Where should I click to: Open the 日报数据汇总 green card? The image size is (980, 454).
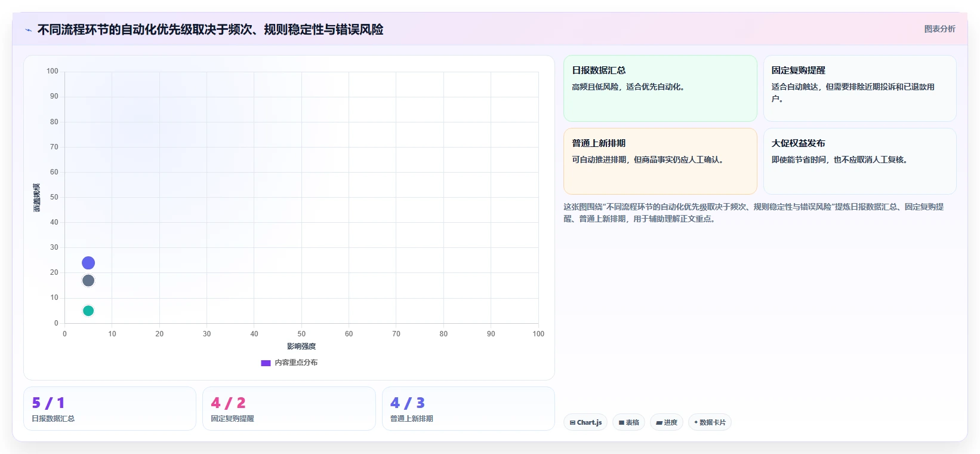[x=660, y=88]
